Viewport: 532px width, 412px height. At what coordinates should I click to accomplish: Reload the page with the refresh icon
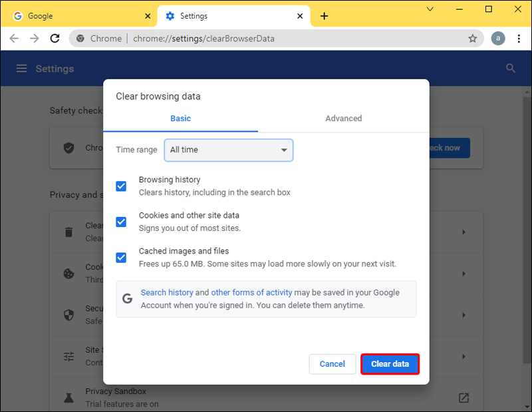55,39
